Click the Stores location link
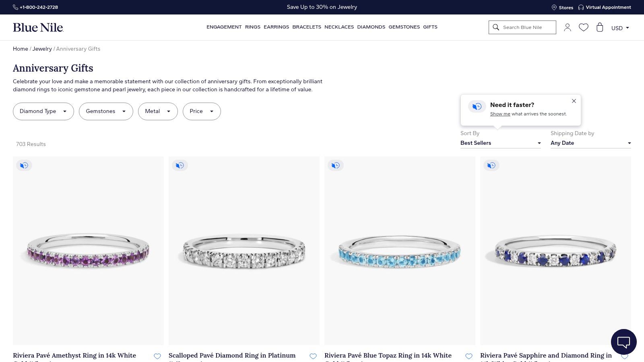 (562, 7)
